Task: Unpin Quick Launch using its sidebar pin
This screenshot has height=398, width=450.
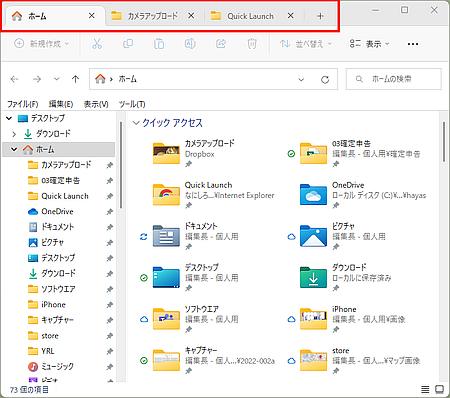Action: point(110,196)
